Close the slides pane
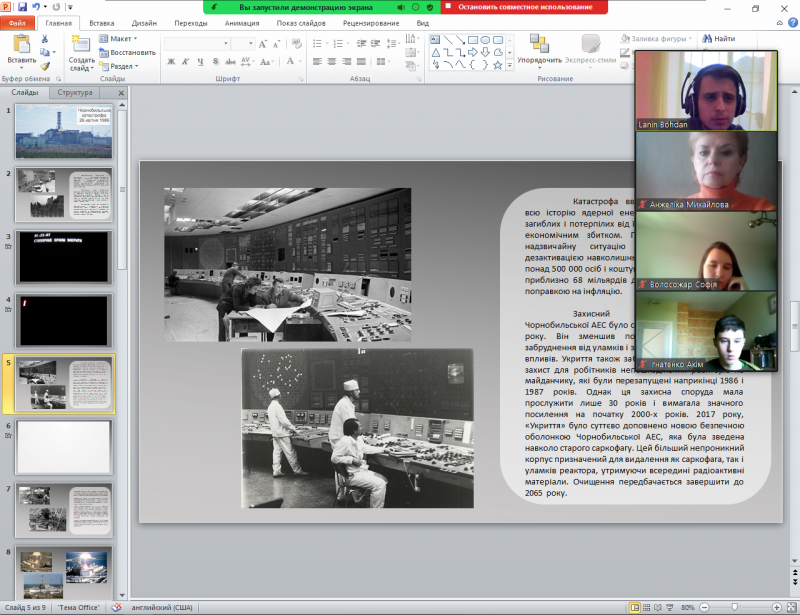Screen dimensions: 800x615 click(121, 93)
